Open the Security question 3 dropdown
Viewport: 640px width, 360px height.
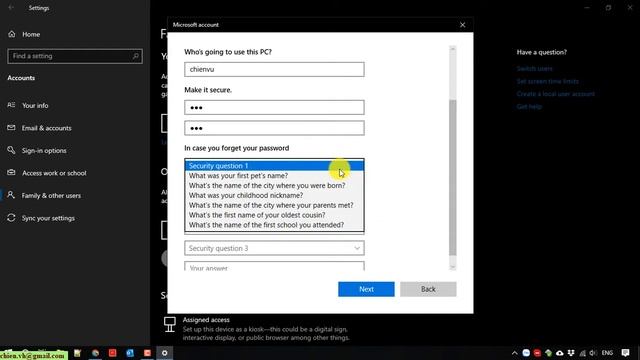click(274, 248)
